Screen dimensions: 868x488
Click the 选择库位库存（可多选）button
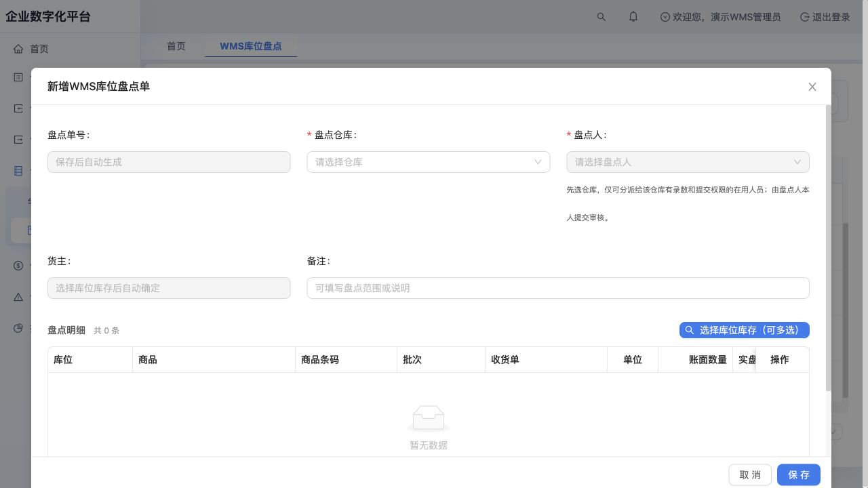745,330
